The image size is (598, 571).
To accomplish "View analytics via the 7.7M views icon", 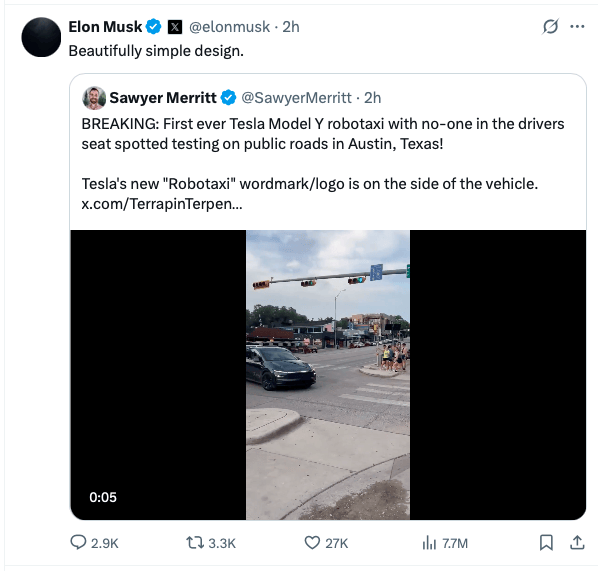I will [429, 543].
